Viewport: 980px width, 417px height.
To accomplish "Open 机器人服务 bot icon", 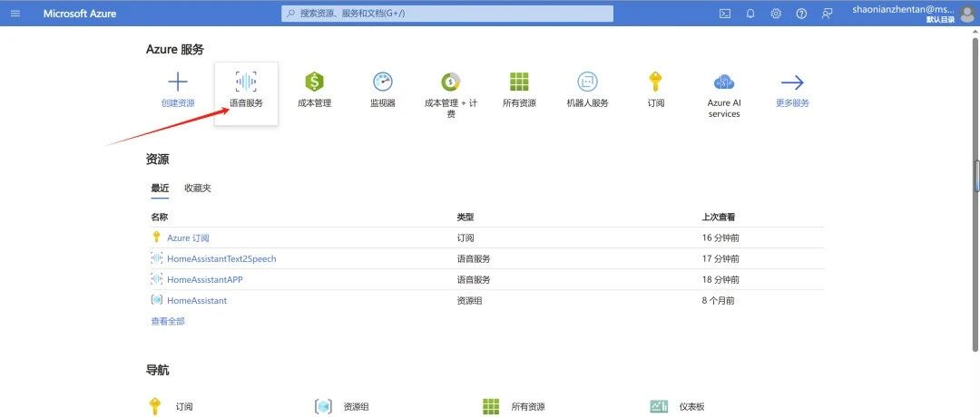I will point(587,82).
